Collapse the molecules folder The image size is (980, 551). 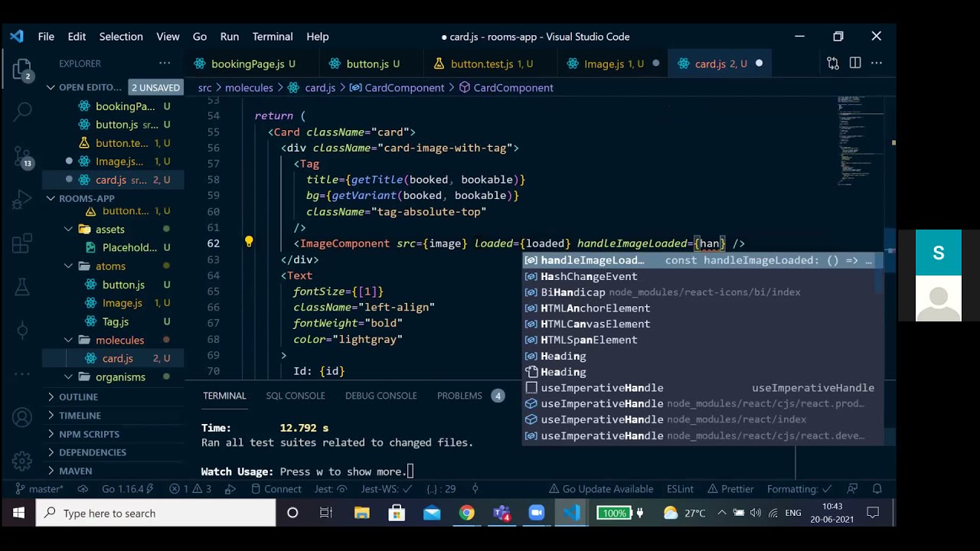point(68,340)
